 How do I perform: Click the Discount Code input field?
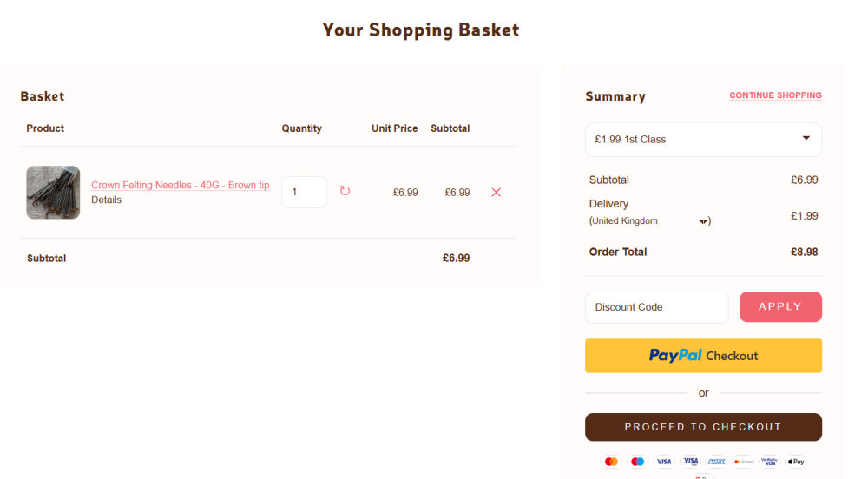[x=656, y=307]
